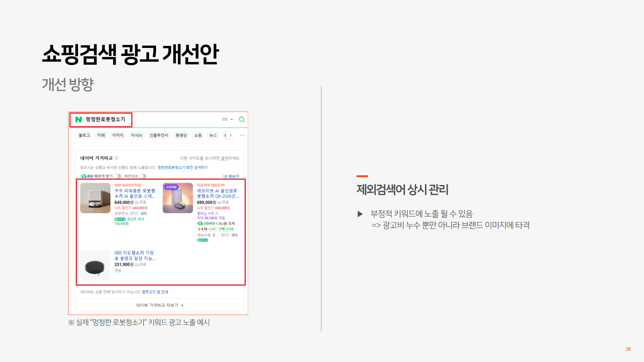Image resolution: width=644 pixels, height=362 pixels.
Task: Click '멍청한로봇청소기'로만 검색하기 link
Action: pyautogui.click(x=182, y=168)
